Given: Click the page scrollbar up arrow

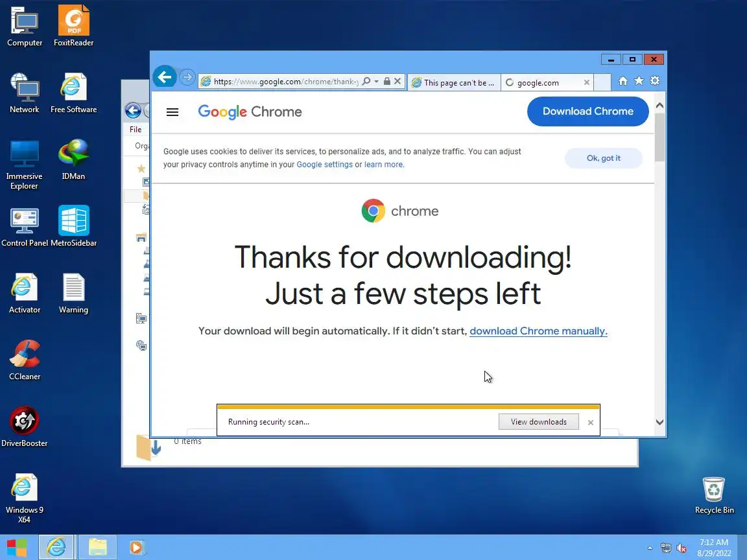Looking at the screenshot, I should pyautogui.click(x=660, y=105).
